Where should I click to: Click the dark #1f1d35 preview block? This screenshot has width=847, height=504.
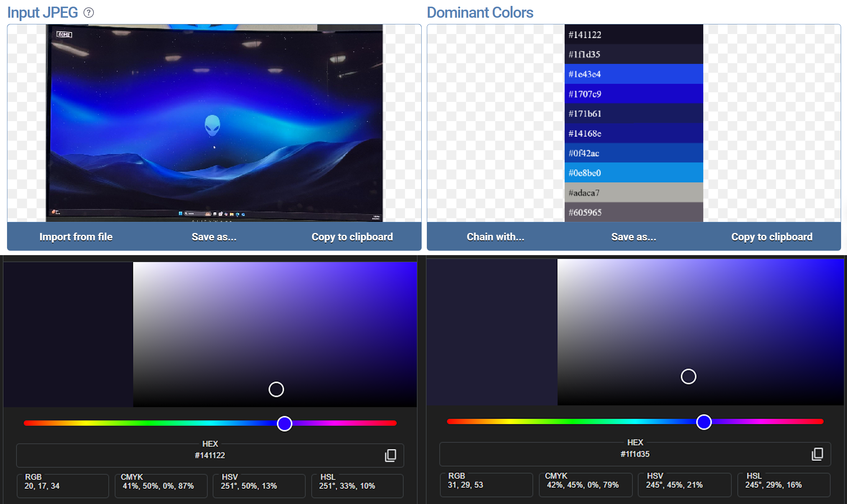click(x=492, y=332)
